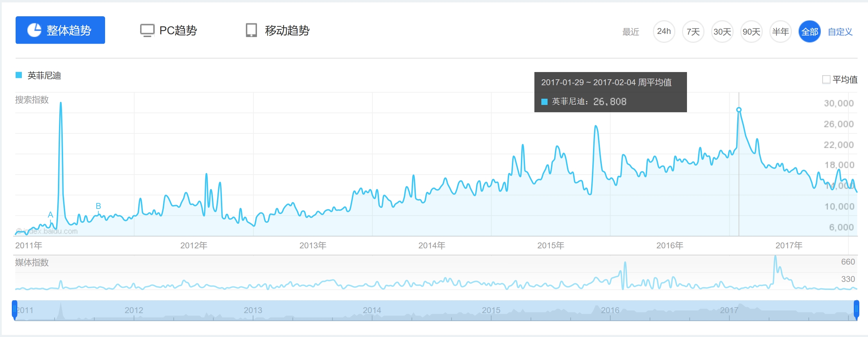This screenshot has width=868, height=337.
Task: Select the 7天 time range
Action: tap(693, 32)
